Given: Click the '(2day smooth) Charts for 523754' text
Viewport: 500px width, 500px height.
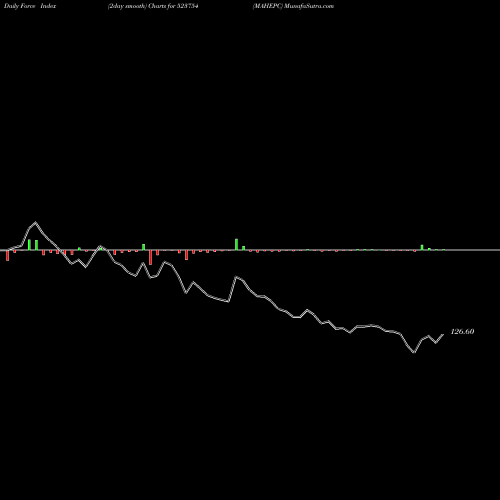Looking at the screenshot, I should (153, 6).
